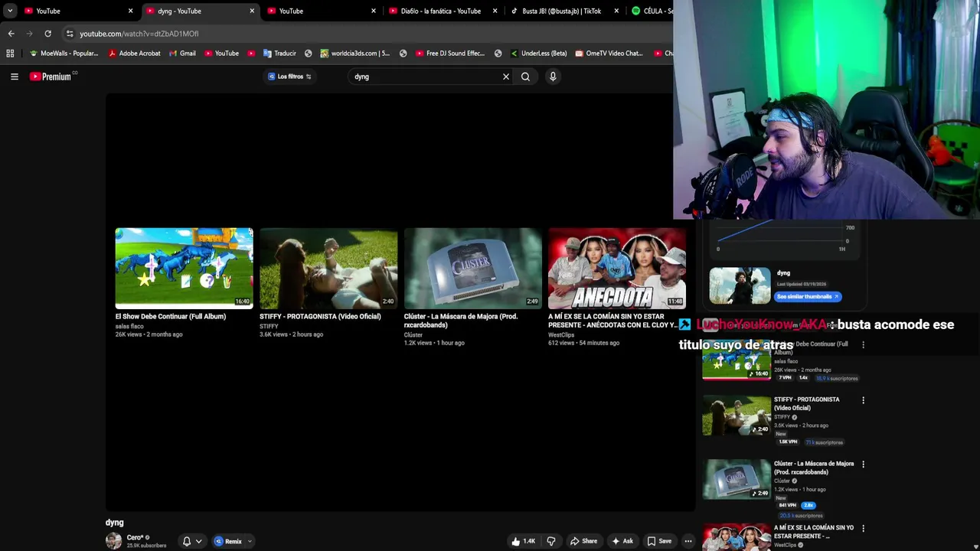Expand the notification options chevron
This screenshot has width=980, height=551.
click(x=199, y=541)
